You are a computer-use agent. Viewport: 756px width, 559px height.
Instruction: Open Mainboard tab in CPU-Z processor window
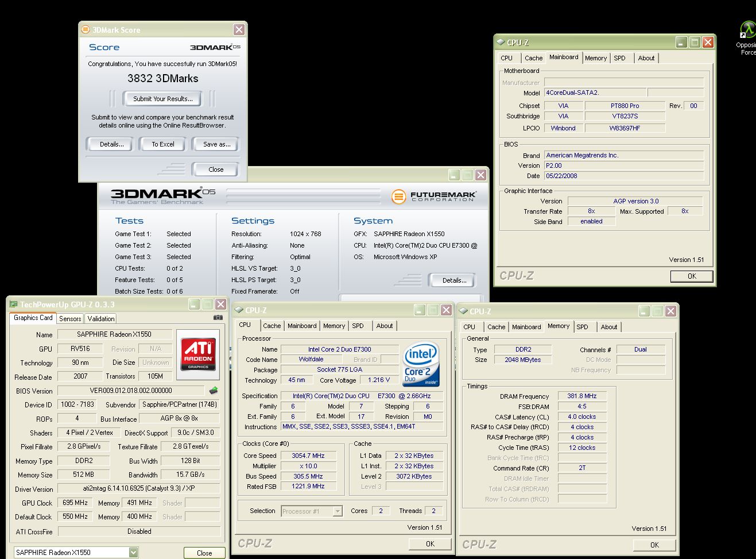pos(302,326)
